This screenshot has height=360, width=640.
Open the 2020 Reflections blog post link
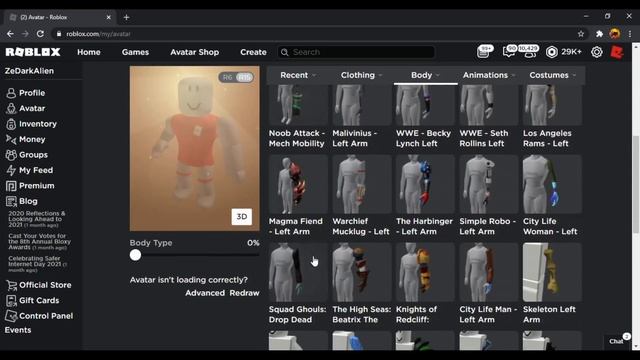click(x=37, y=219)
